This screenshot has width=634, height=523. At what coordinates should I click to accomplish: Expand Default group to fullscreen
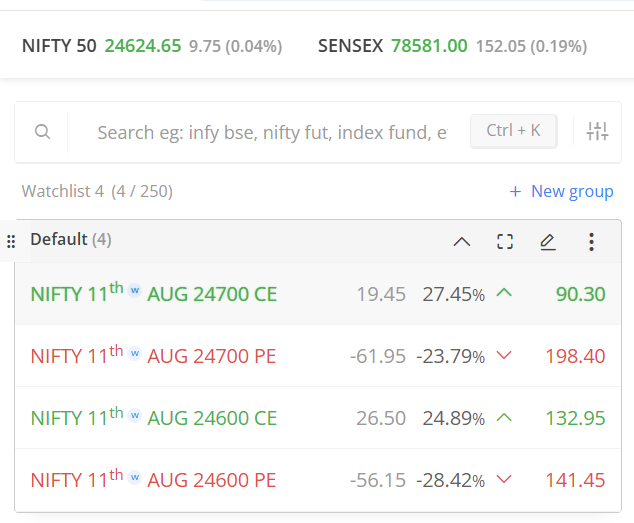coord(505,242)
